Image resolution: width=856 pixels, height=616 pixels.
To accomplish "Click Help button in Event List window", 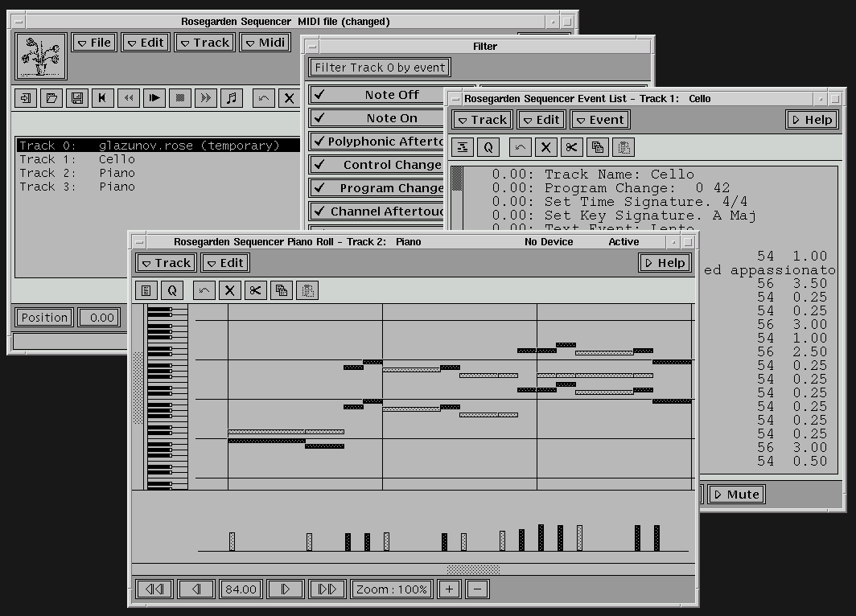I will coord(813,120).
